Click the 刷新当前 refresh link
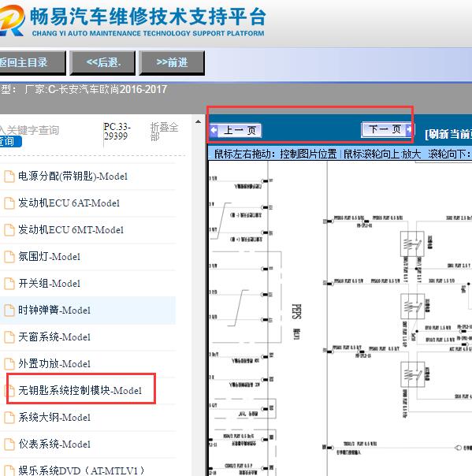 [448, 134]
